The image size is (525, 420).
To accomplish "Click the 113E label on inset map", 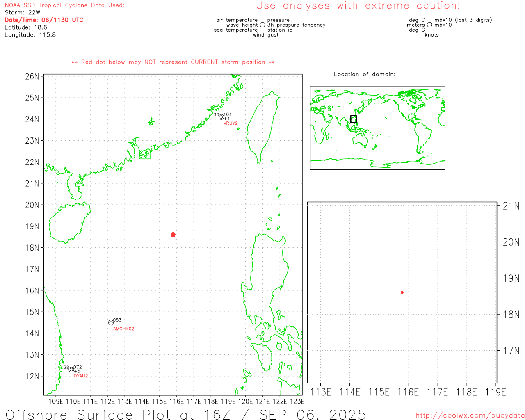I will pyautogui.click(x=321, y=392).
